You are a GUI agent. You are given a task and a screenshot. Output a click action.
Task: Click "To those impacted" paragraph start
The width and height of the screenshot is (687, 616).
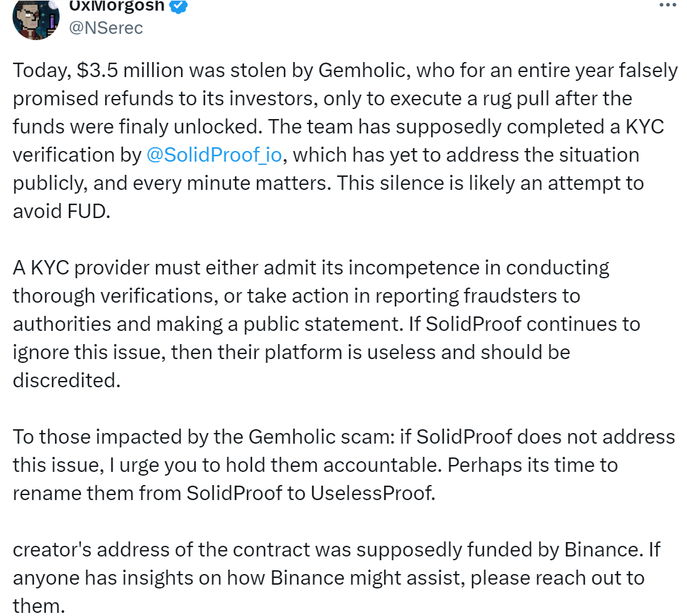[96, 437]
